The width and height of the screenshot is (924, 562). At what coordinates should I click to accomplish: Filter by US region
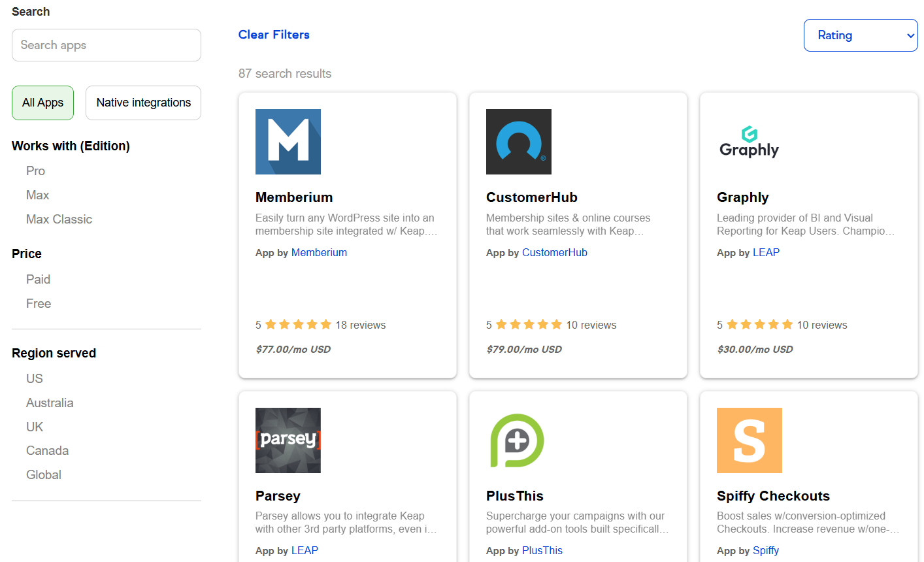click(x=34, y=378)
